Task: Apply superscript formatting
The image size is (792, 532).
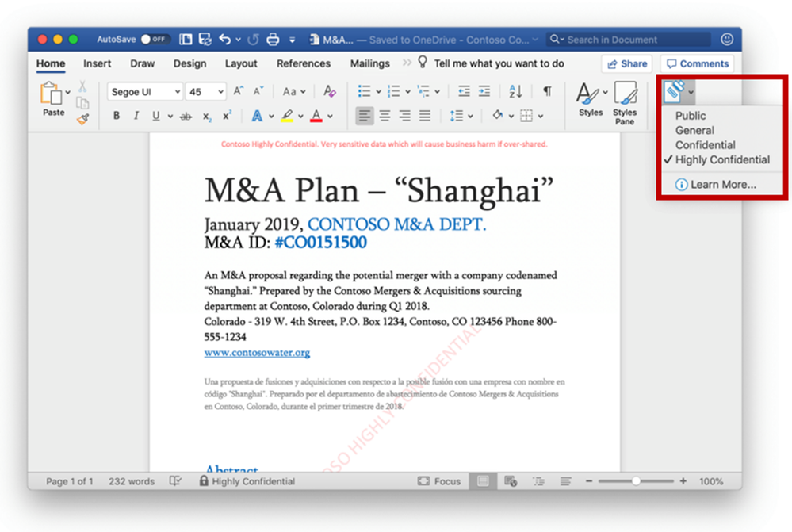Action: coord(227,116)
